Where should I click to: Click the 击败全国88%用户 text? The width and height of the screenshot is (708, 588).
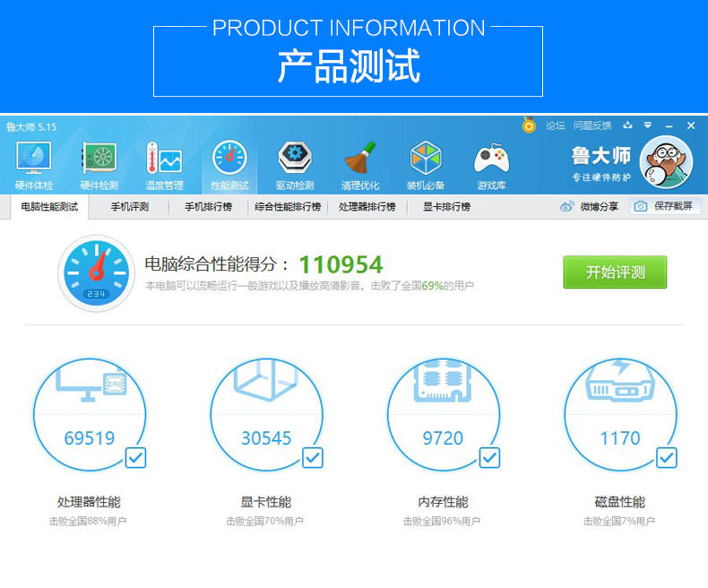tap(88, 521)
